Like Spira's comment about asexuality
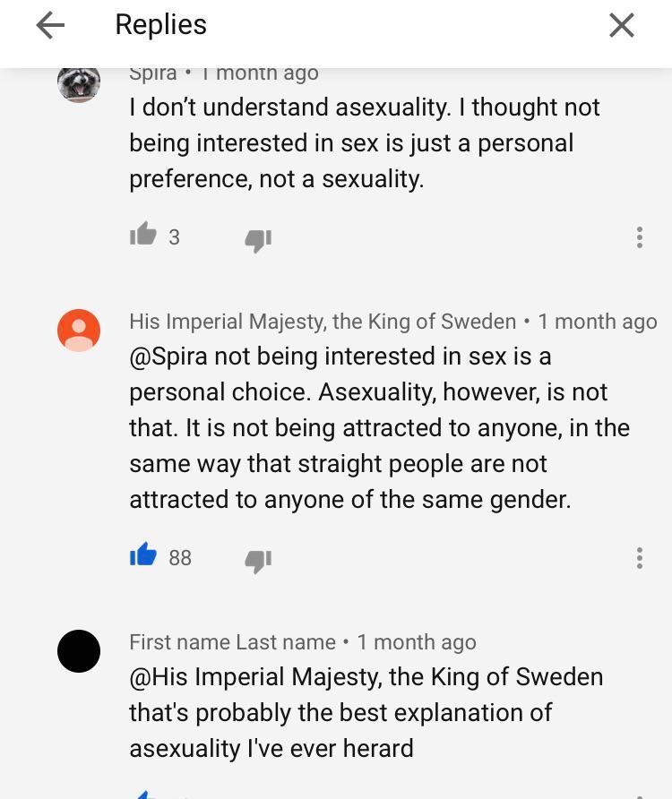This screenshot has width=672, height=799. 143,236
